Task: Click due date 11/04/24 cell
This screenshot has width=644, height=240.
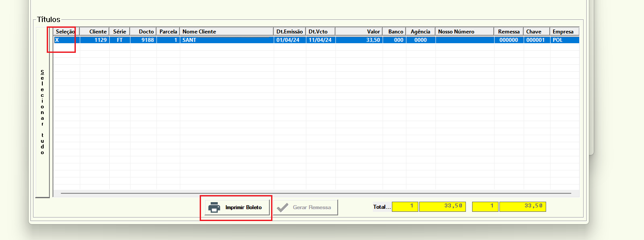Action: tap(321, 40)
